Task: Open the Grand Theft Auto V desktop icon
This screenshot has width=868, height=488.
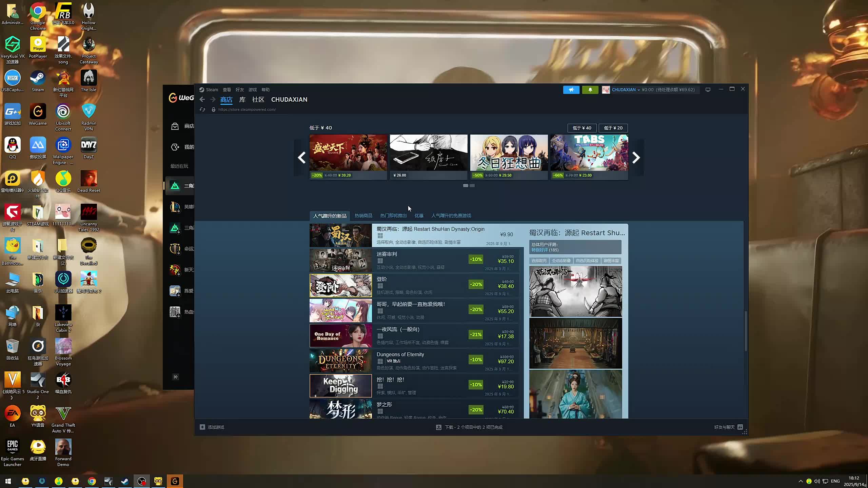Action: click(x=63, y=419)
